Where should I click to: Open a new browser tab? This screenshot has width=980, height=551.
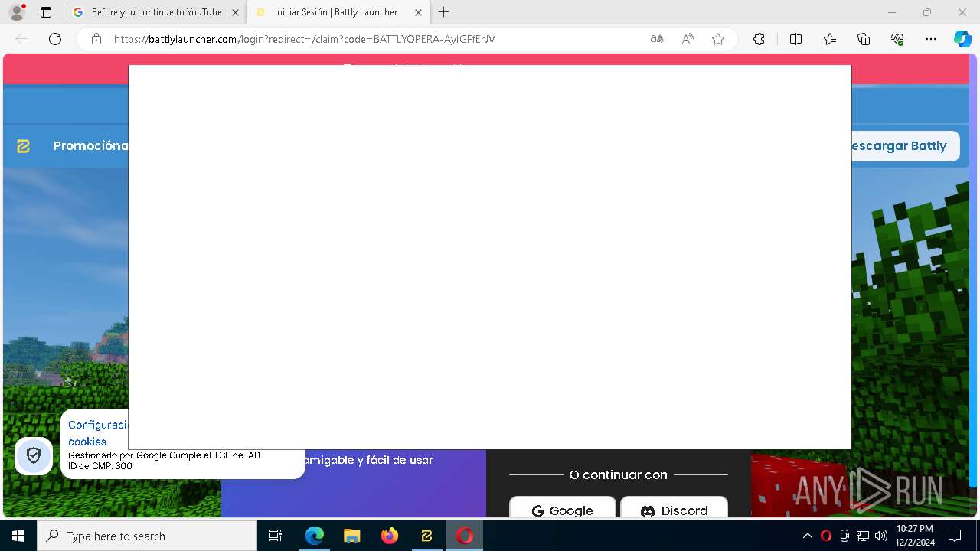(x=444, y=12)
